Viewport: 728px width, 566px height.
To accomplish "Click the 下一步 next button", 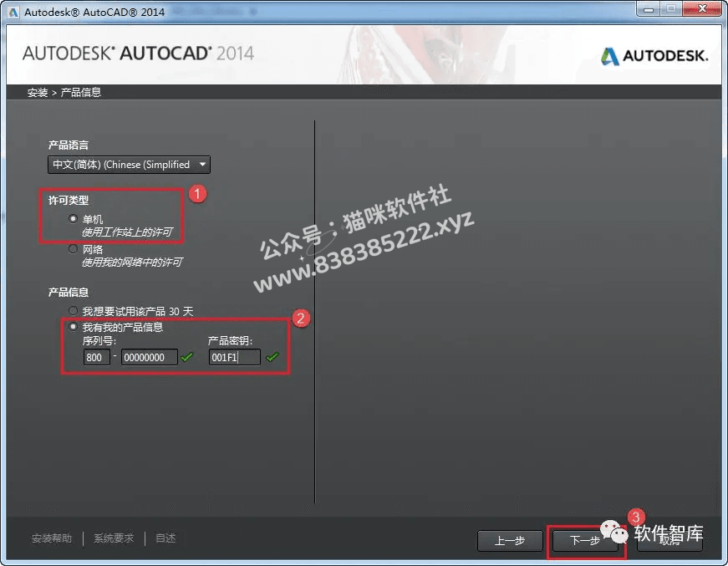I will 584,540.
